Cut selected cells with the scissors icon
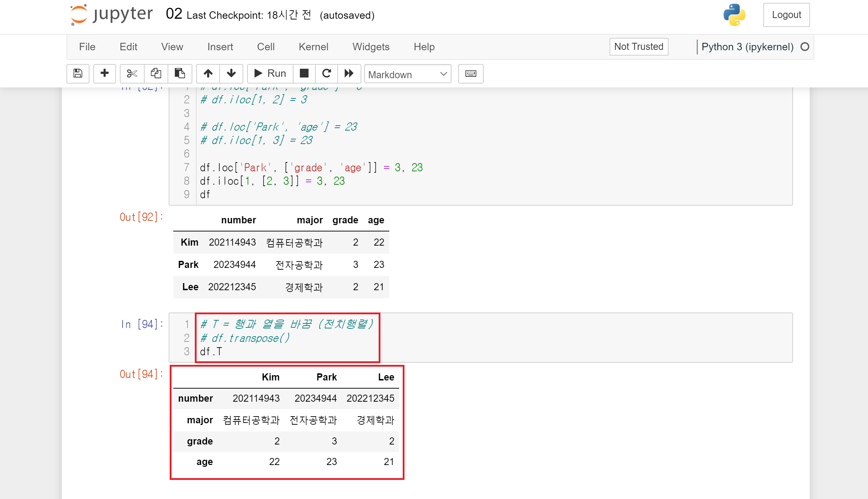This screenshot has width=868, height=499. 132,74
